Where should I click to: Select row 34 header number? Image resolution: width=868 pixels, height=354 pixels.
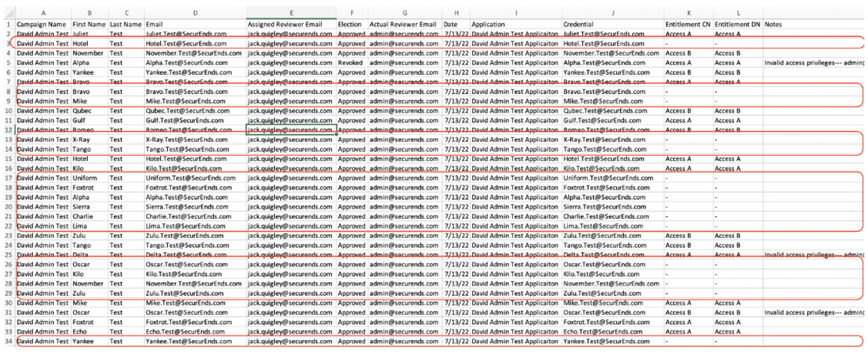[8, 341]
